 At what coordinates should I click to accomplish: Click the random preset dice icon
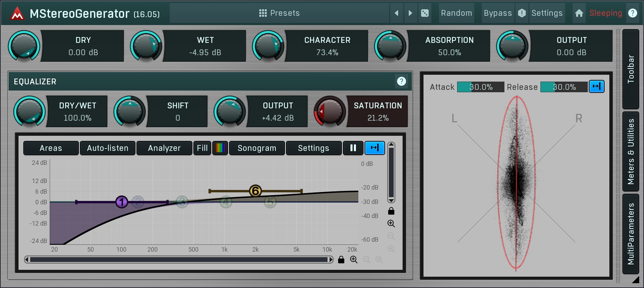pos(425,13)
